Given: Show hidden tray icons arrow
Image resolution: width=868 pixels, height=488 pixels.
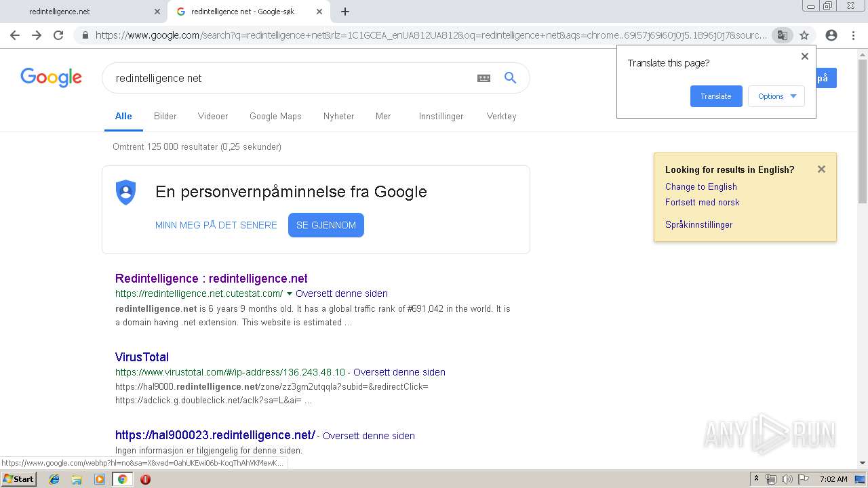Looking at the screenshot, I should tap(757, 479).
